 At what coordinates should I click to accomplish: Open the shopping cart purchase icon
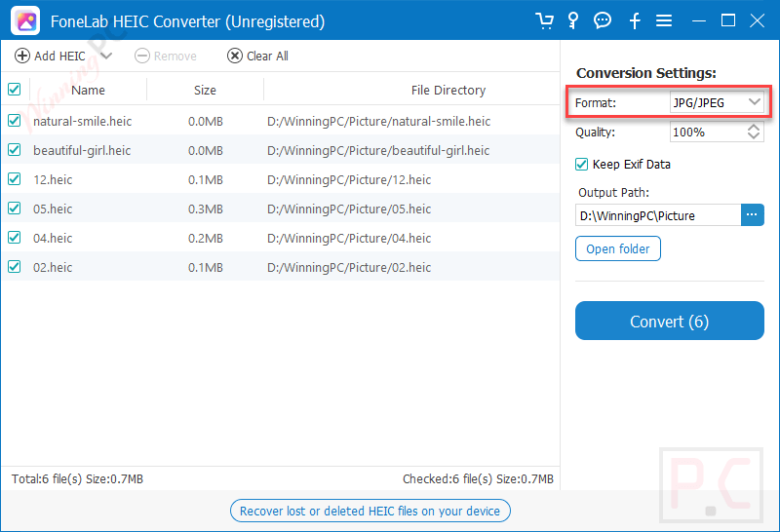[544, 20]
